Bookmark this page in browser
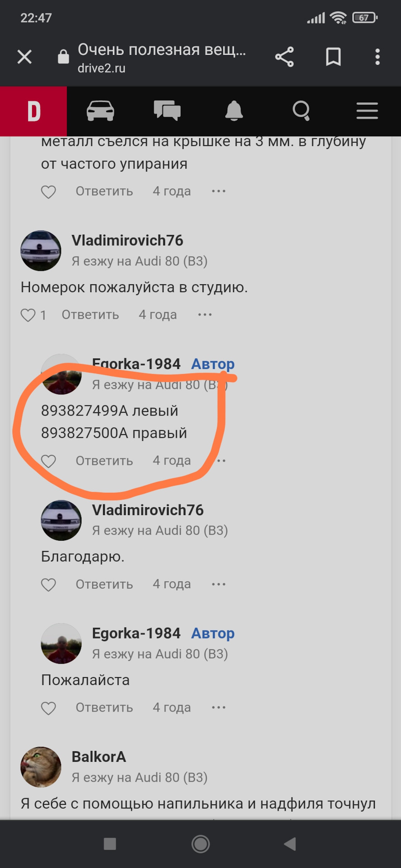Screen dimensions: 401x868 [x=333, y=57]
